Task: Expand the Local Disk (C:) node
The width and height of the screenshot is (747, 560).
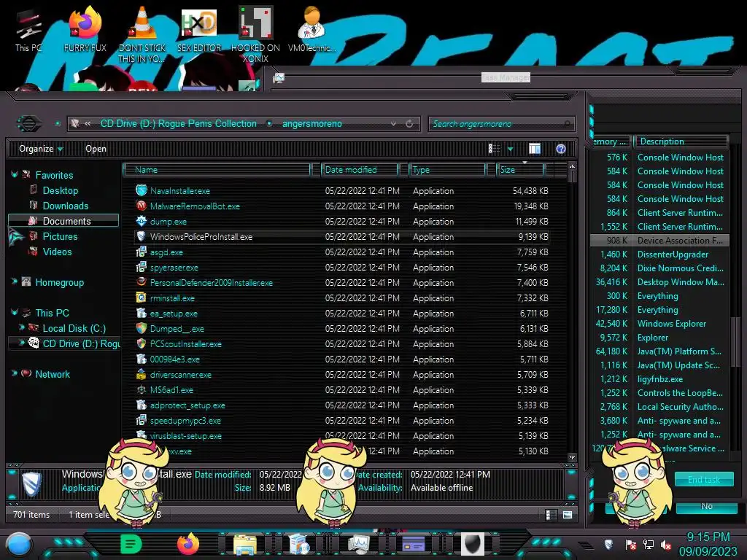Action: coord(21,327)
